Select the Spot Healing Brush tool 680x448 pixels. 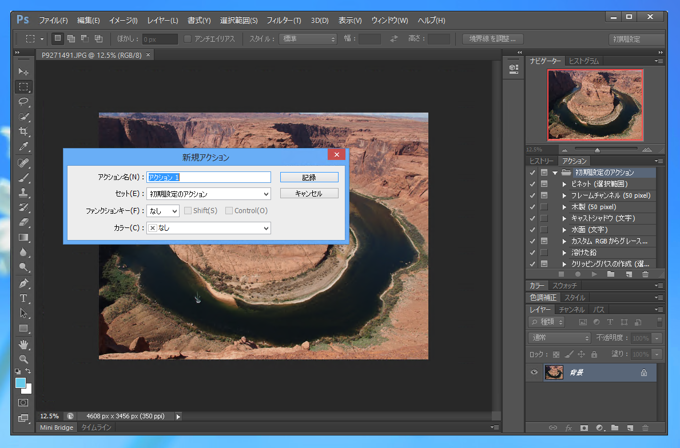tap(23, 163)
